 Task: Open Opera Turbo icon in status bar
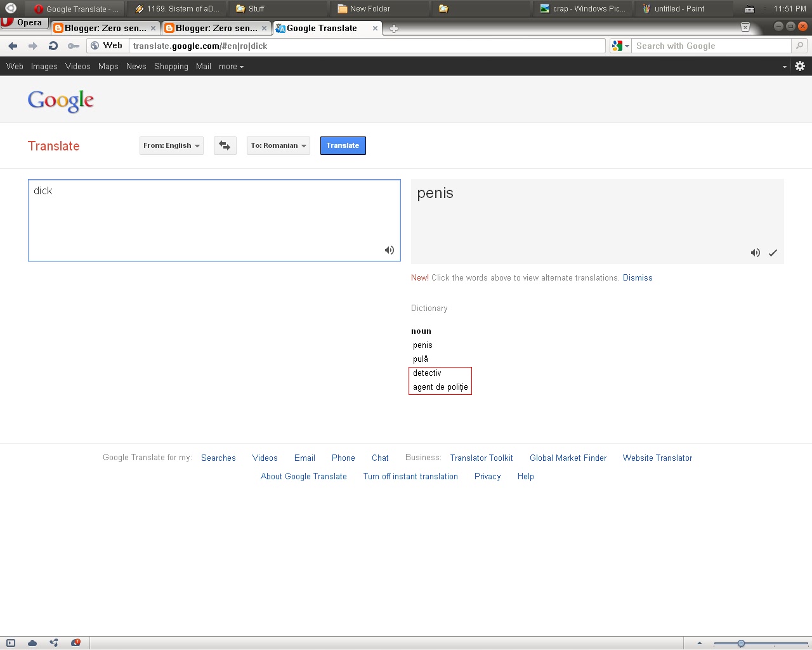click(x=75, y=643)
